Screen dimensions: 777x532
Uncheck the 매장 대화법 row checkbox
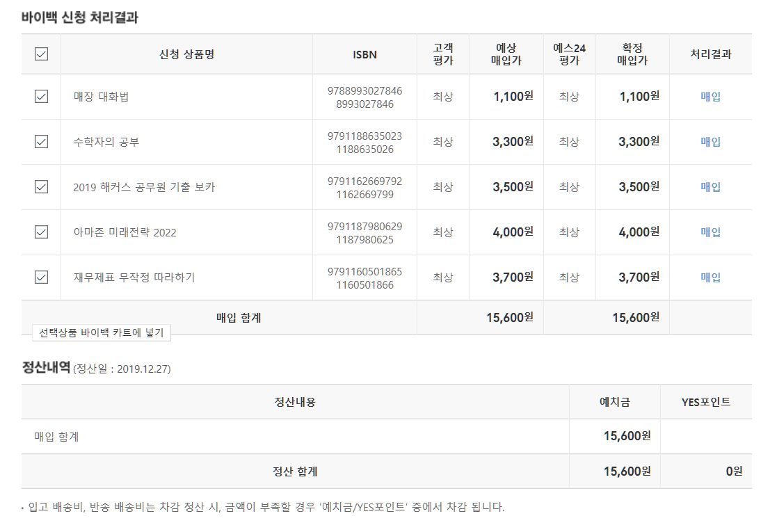(42, 96)
